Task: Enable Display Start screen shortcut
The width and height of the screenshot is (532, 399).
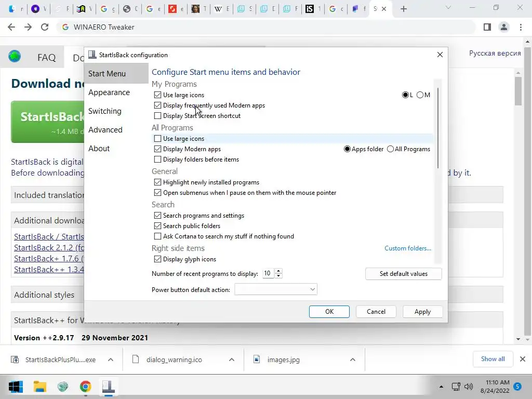Action: pyautogui.click(x=157, y=116)
